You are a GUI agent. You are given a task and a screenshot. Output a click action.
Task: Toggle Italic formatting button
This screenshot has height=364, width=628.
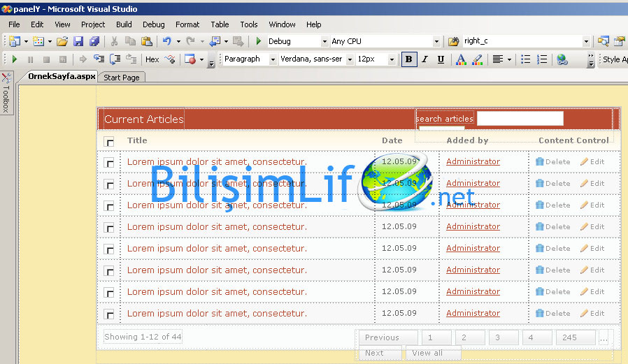click(425, 59)
